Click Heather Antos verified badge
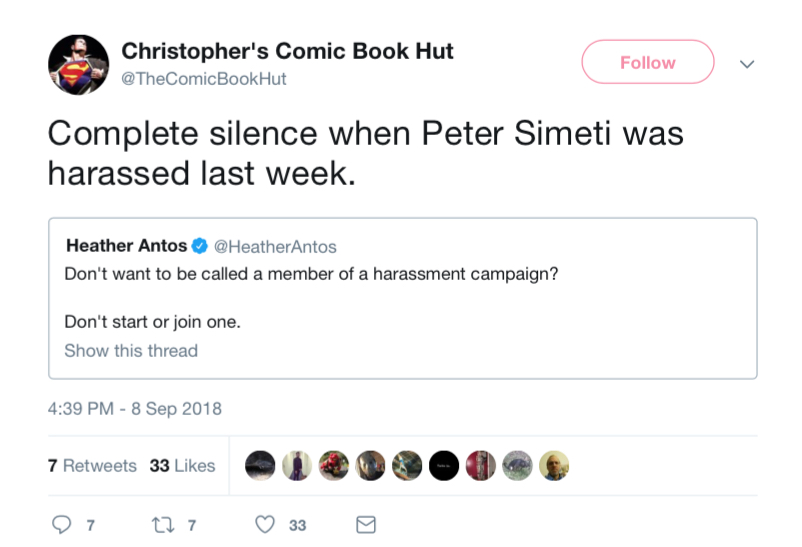 pyautogui.click(x=199, y=246)
